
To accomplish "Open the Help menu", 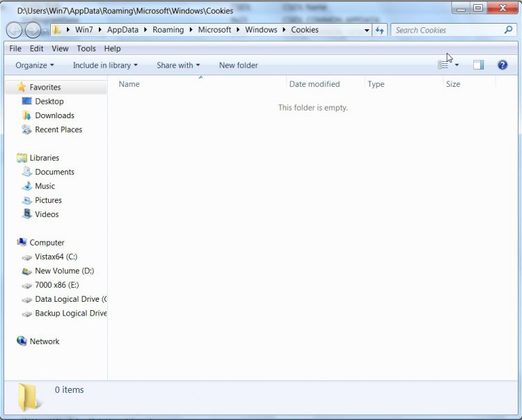I will (112, 49).
